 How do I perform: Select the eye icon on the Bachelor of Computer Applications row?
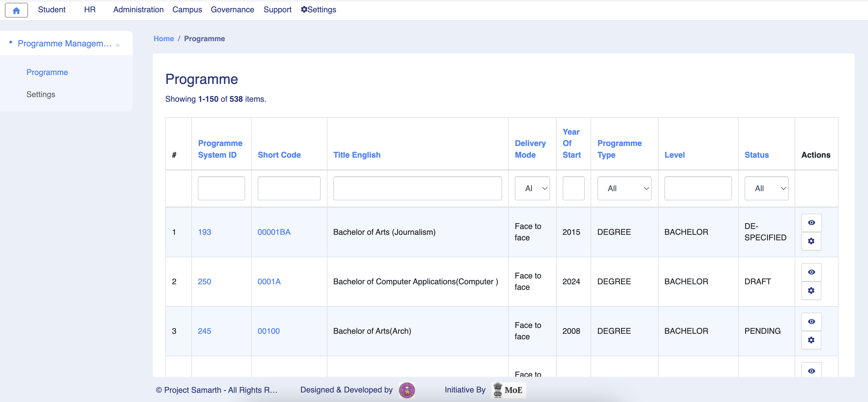tap(812, 272)
